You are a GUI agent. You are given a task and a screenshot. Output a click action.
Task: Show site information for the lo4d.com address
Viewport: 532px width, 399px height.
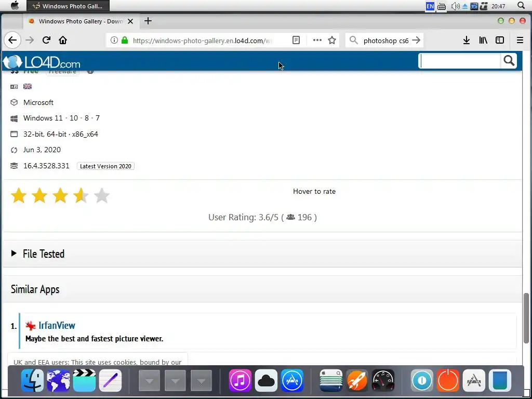[x=114, y=41]
